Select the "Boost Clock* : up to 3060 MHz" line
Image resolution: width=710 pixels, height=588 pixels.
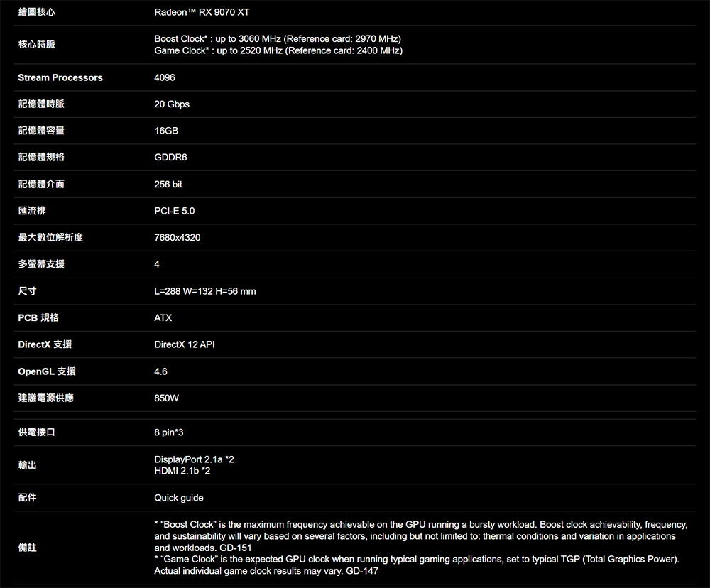coord(278,38)
